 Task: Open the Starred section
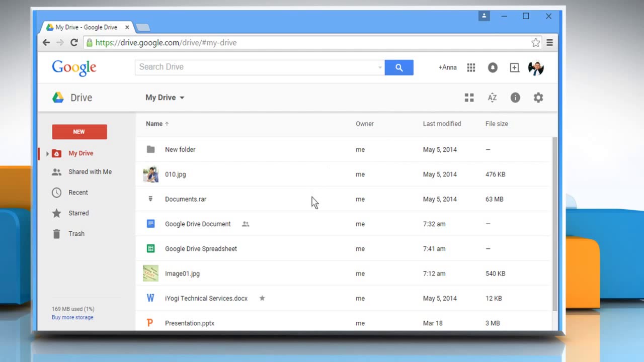point(78,213)
